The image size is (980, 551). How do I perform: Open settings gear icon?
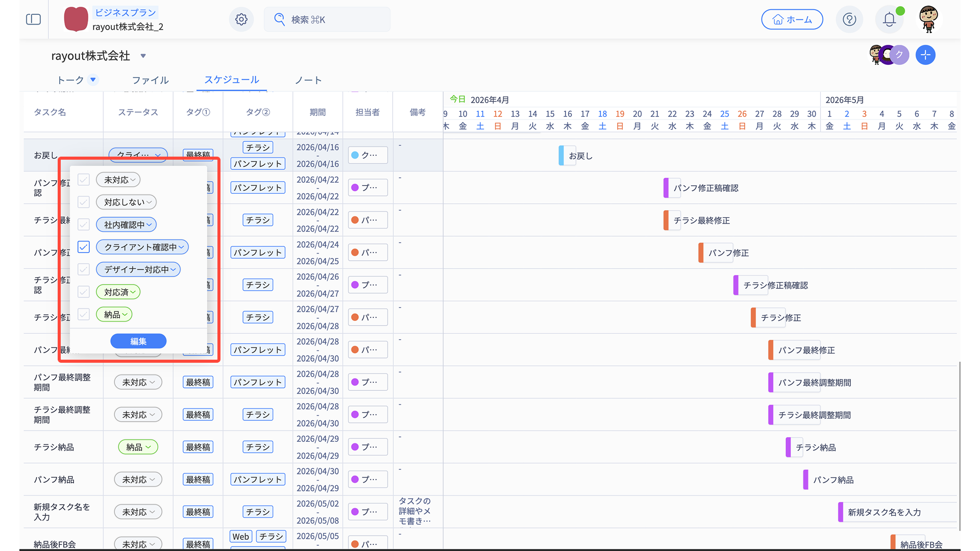[x=241, y=19]
